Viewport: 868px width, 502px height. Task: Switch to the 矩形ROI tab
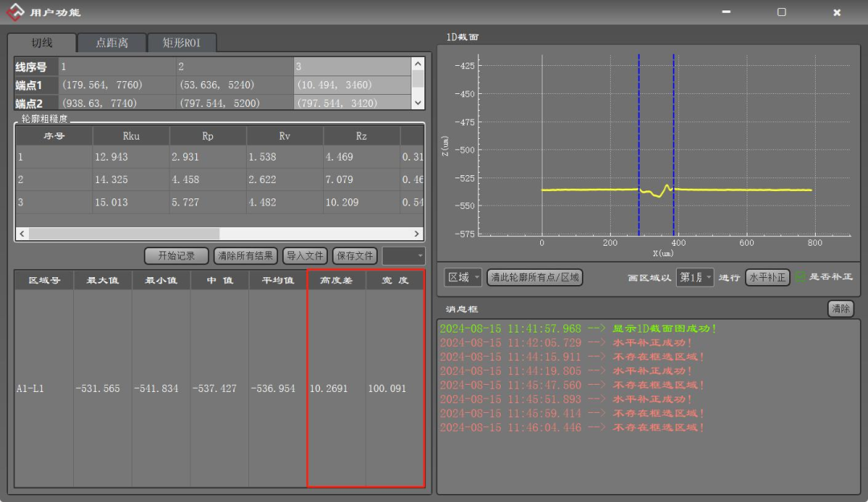tap(182, 43)
